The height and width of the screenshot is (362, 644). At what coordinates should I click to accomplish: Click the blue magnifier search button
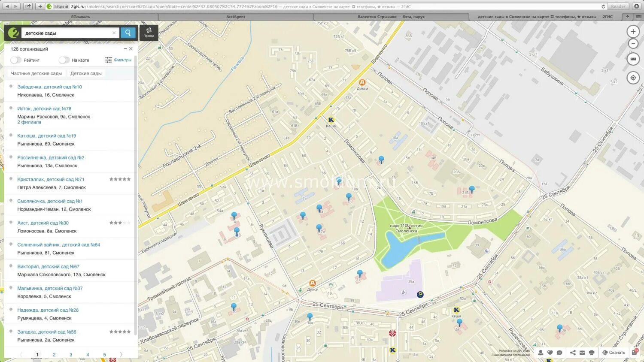128,33
